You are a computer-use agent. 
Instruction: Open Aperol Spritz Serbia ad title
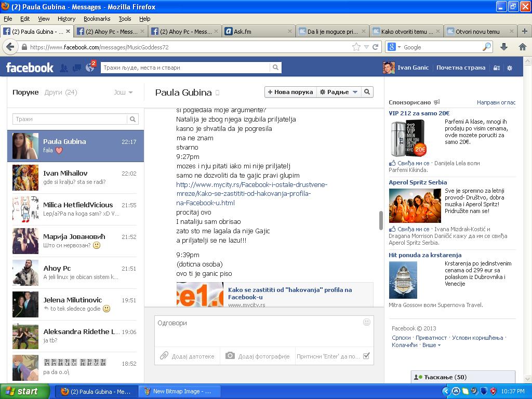(418, 182)
